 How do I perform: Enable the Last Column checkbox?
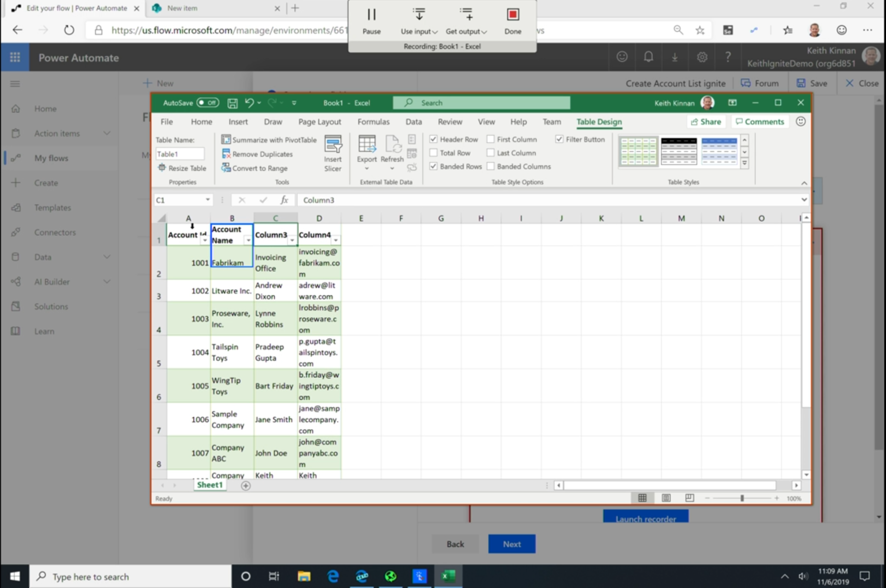pos(491,153)
